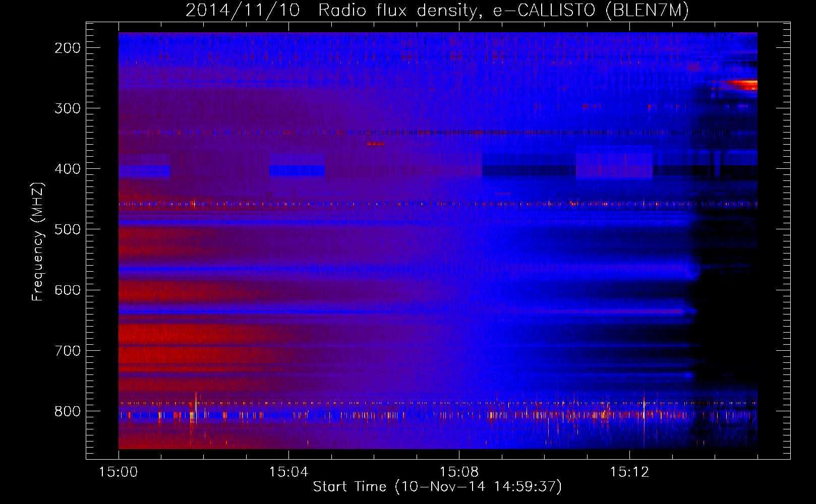Click the "Start Time (10-Nov-14 14:59:37)" axis title
The height and width of the screenshot is (504, 816).
437,487
